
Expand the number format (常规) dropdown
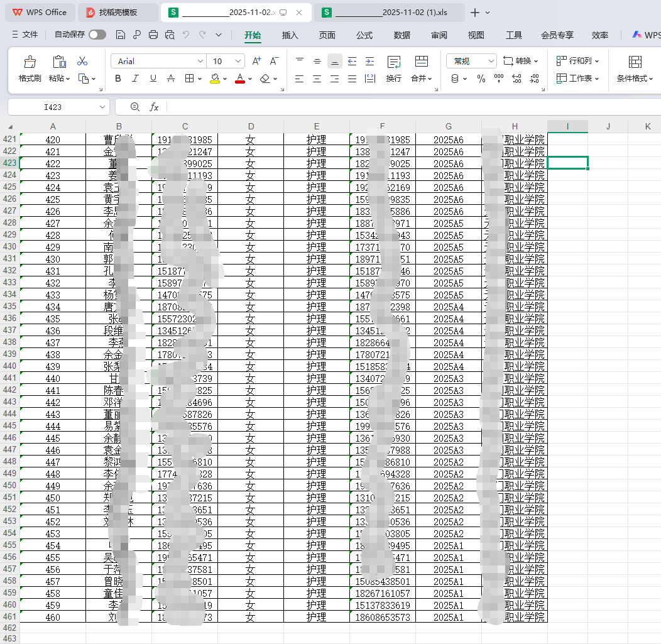(x=491, y=61)
